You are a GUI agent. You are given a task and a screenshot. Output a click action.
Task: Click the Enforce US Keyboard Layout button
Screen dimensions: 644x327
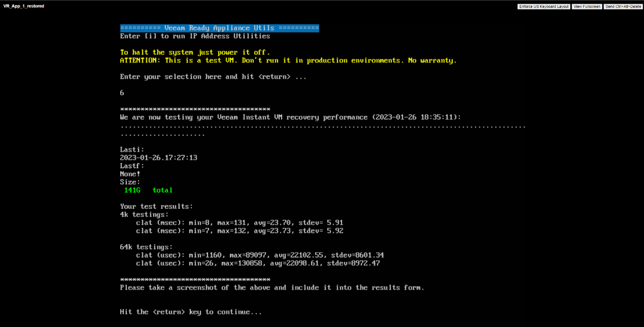tap(544, 7)
